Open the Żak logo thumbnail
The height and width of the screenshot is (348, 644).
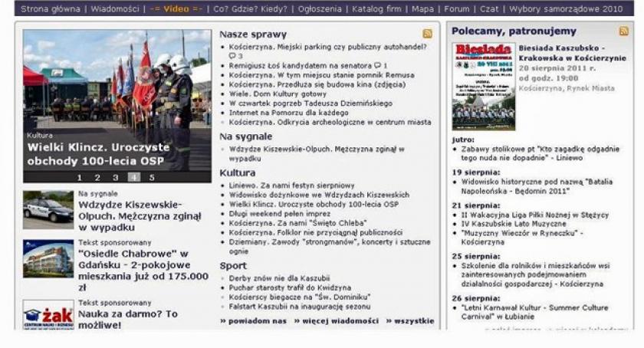[x=48, y=315]
